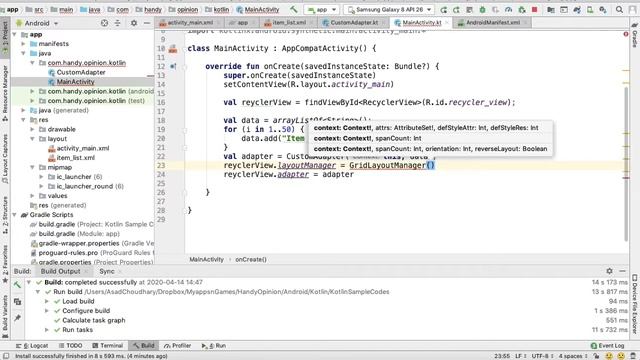The image size is (640, 360).
Task: Click the Debug app bug icon
Action: tap(482, 9)
